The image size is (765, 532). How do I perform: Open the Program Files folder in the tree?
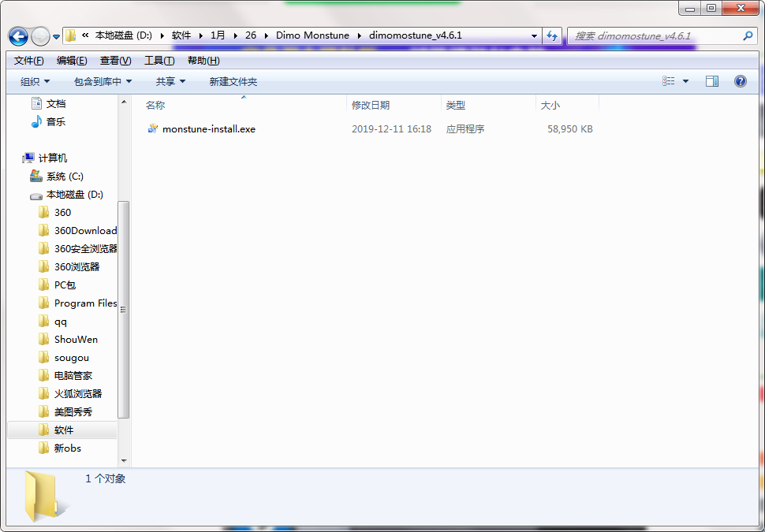(x=85, y=303)
